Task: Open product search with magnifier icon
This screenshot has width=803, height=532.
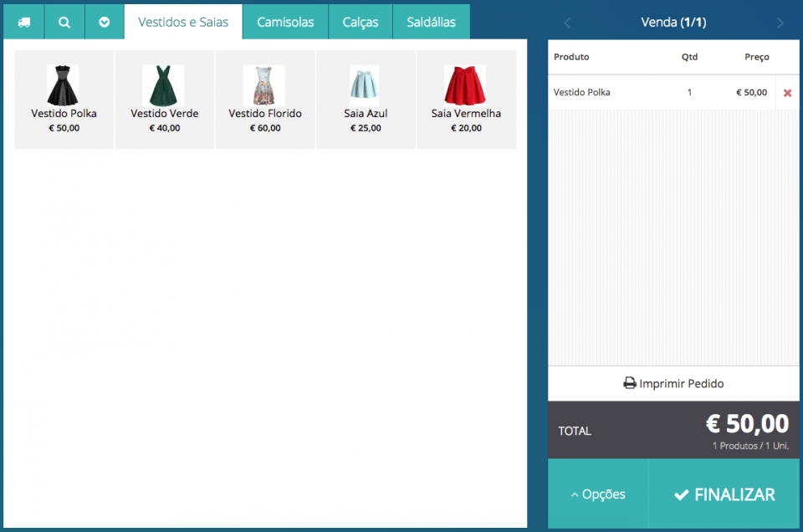Action: pyautogui.click(x=64, y=23)
